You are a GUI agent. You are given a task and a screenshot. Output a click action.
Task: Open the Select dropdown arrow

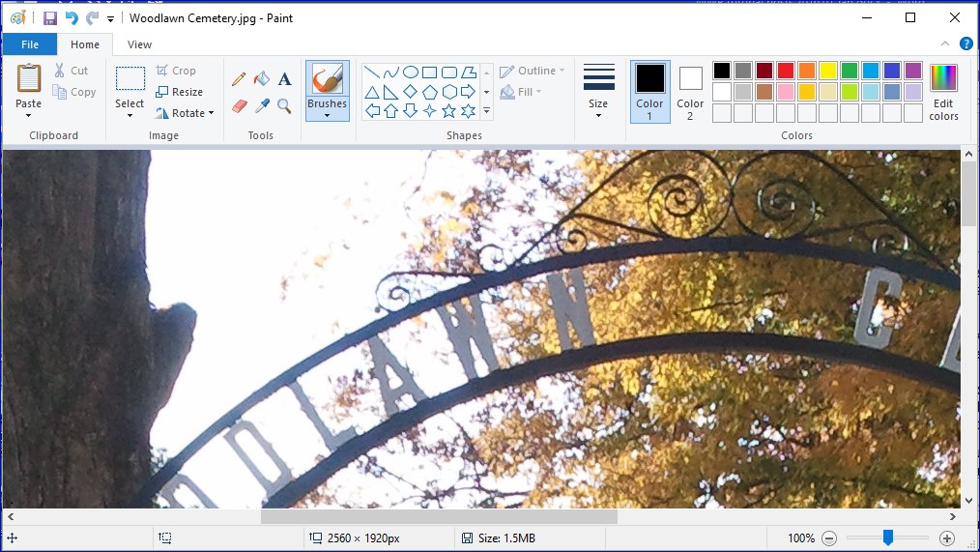(x=130, y=116)
